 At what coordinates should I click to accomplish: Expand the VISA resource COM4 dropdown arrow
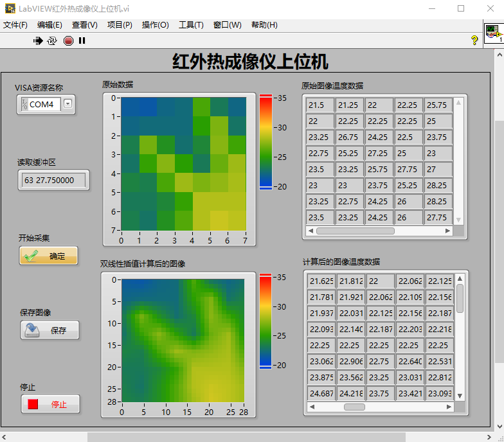click(67, 104)
